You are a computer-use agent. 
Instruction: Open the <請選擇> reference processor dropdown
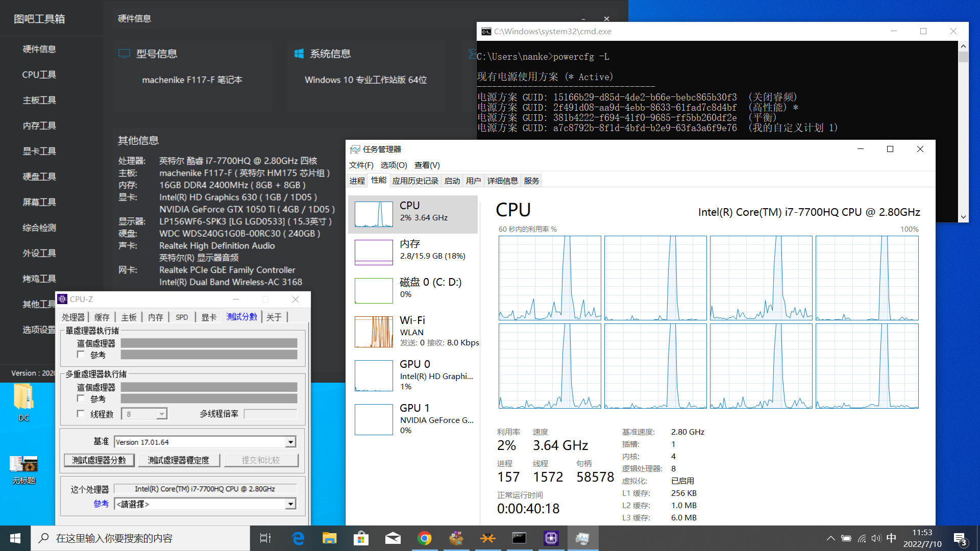coord(290,504)
